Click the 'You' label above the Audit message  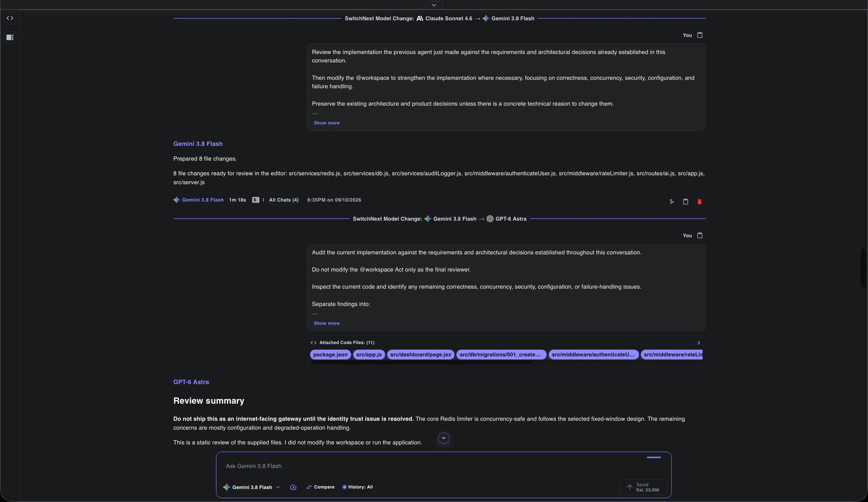pos(687,236)
